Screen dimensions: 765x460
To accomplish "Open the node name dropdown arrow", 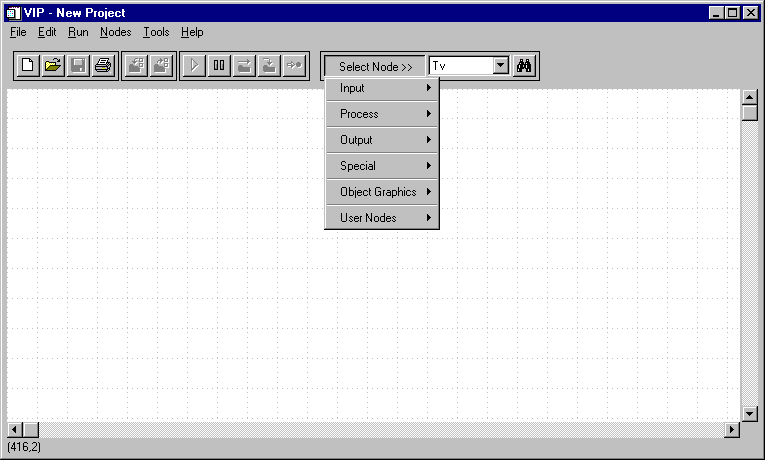I will [x=501, y=66].
